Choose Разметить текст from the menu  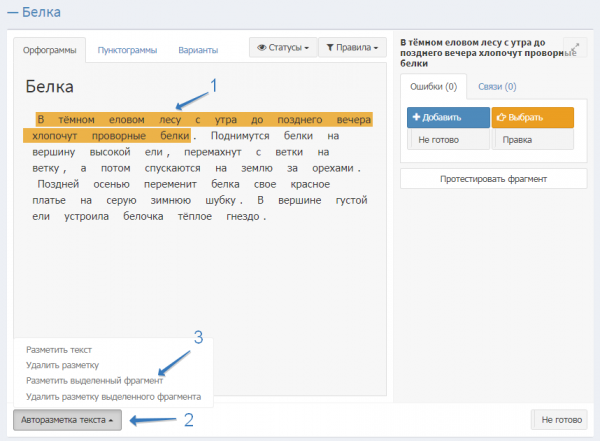[x=59, y=350]
